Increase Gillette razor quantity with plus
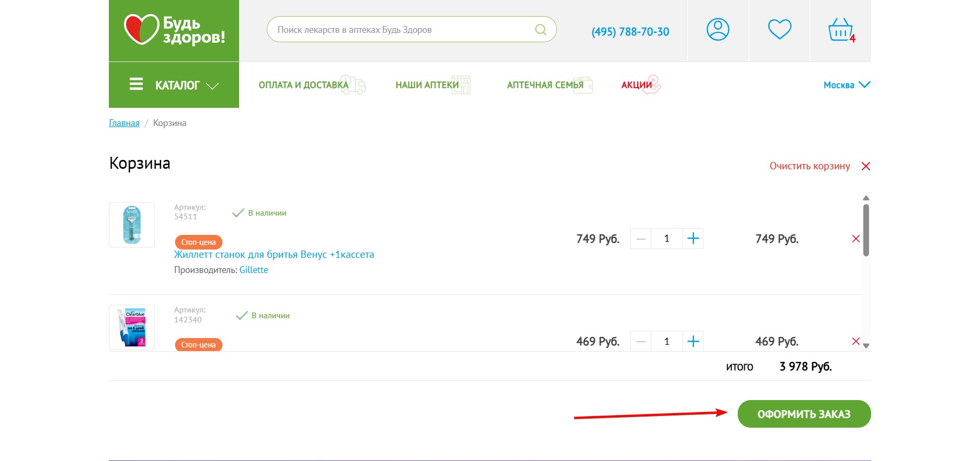This screenshot has height=461, width=980. [x=693, y=239]
